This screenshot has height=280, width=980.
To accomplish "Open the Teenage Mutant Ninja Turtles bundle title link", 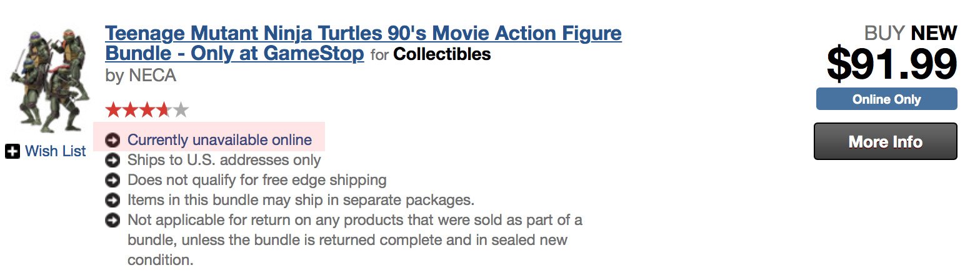I will coord(363,43).
